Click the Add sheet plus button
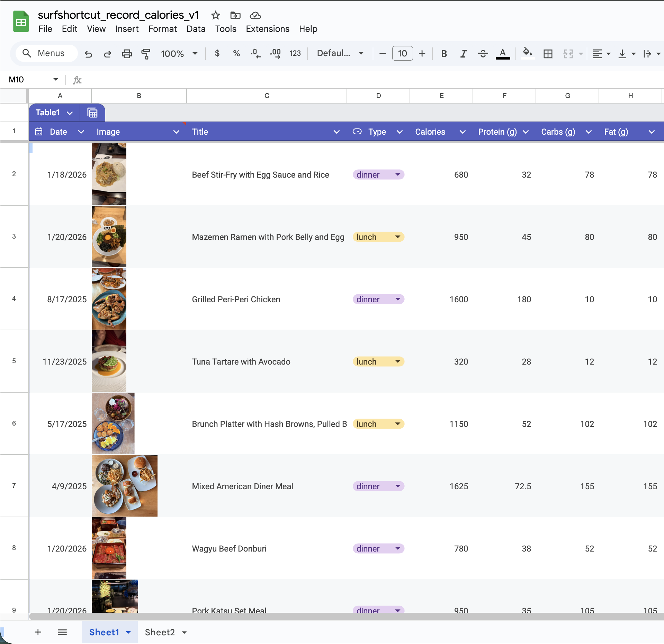Screen dimensions: 664x644 coord(38,632)
